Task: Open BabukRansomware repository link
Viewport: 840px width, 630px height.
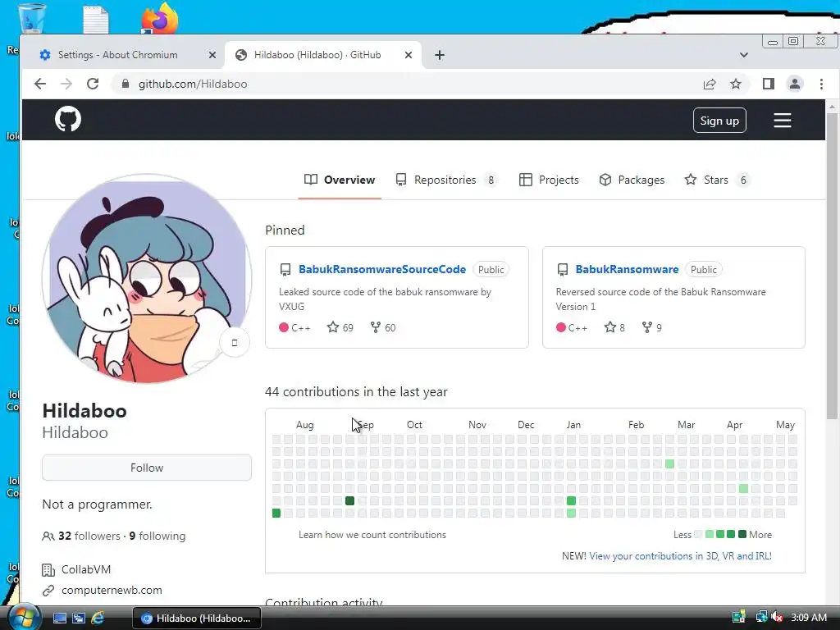Action: [x=627, y=269]
